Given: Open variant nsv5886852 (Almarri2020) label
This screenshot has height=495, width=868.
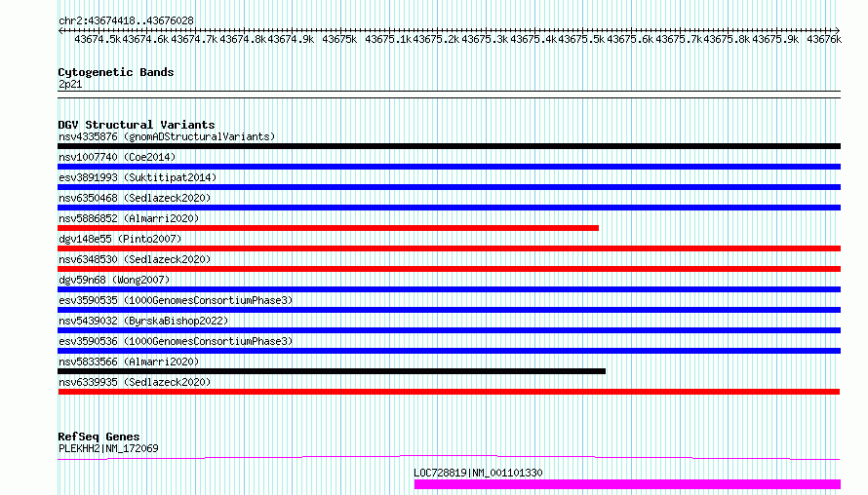Looking at the screenshot, I should pyautogui.click(x=129, y=218).
